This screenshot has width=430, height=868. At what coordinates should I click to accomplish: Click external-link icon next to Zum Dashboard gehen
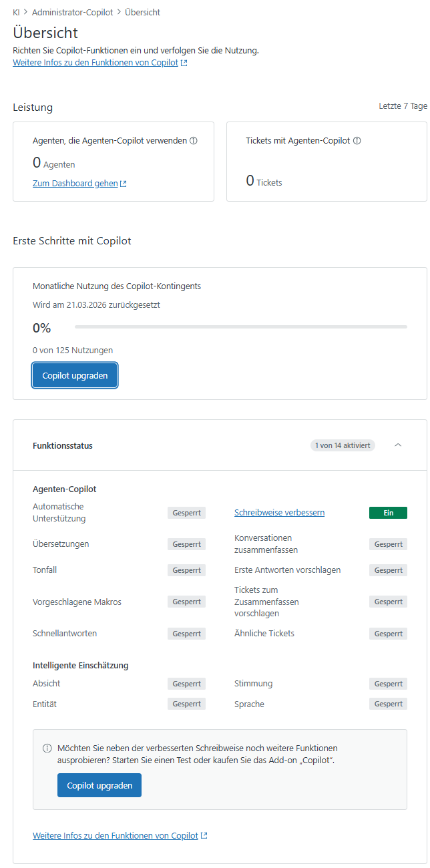124,184
